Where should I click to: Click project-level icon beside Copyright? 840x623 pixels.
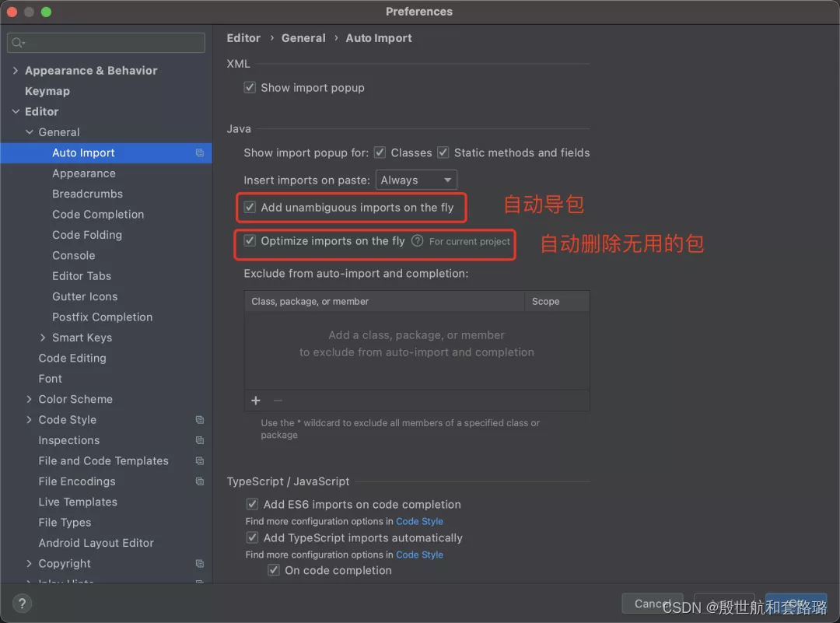coord(200,564)
